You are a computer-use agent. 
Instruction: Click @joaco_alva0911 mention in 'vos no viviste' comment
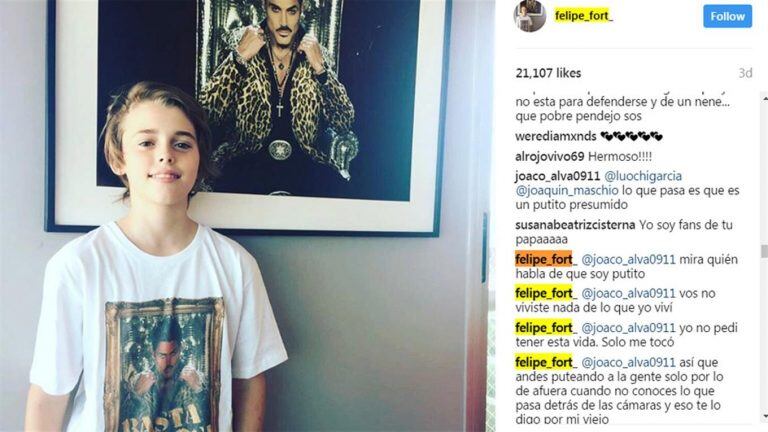[628, 293]
